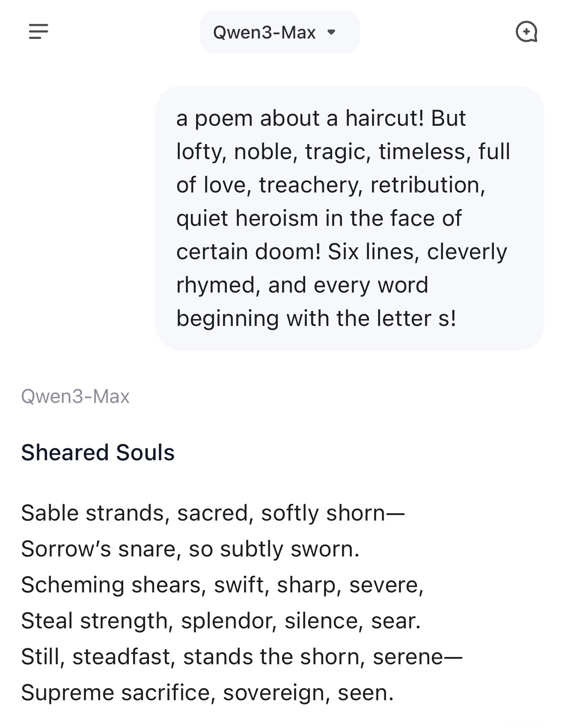This screenshot has height=728, width=565.
Task: Click the prompt's last line ending letter s
Action: pyautogui.click(x=316, y=319)
